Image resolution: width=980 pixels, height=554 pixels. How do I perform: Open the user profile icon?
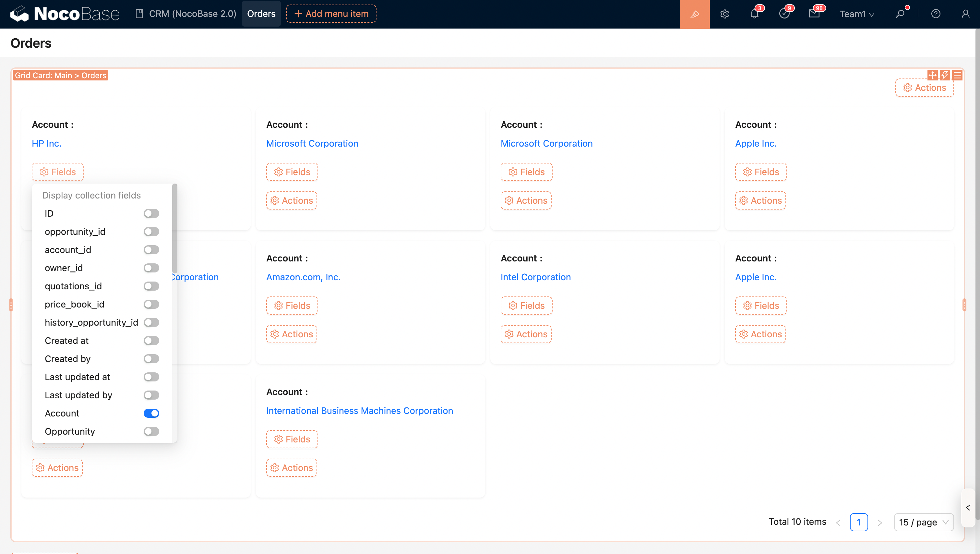tap(965, 14)
